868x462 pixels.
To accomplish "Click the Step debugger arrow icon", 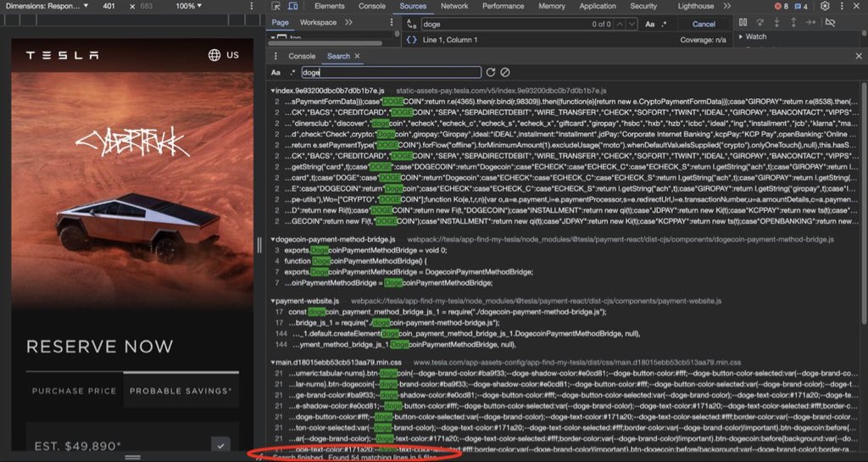I will pyautogui.click(x=810, y=22).
